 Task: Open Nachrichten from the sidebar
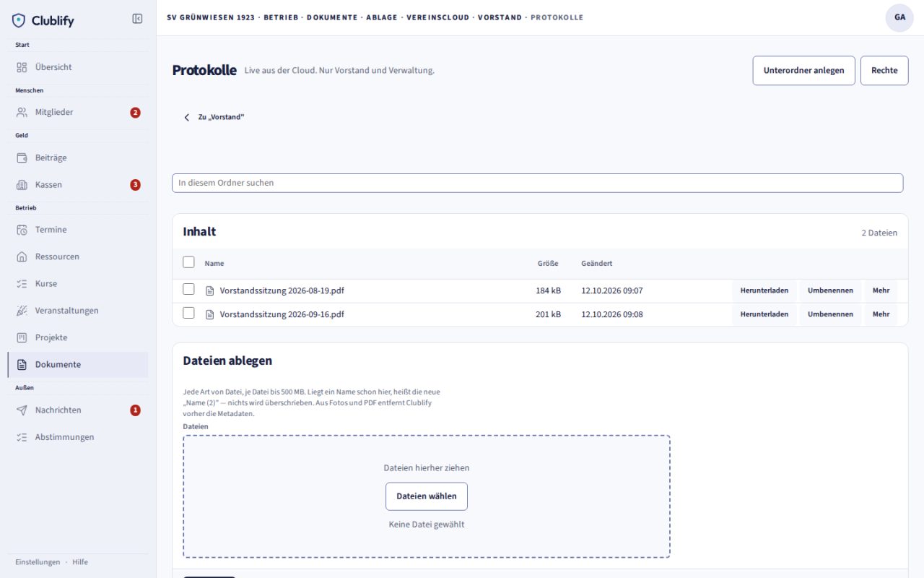(x=78, y=410)
